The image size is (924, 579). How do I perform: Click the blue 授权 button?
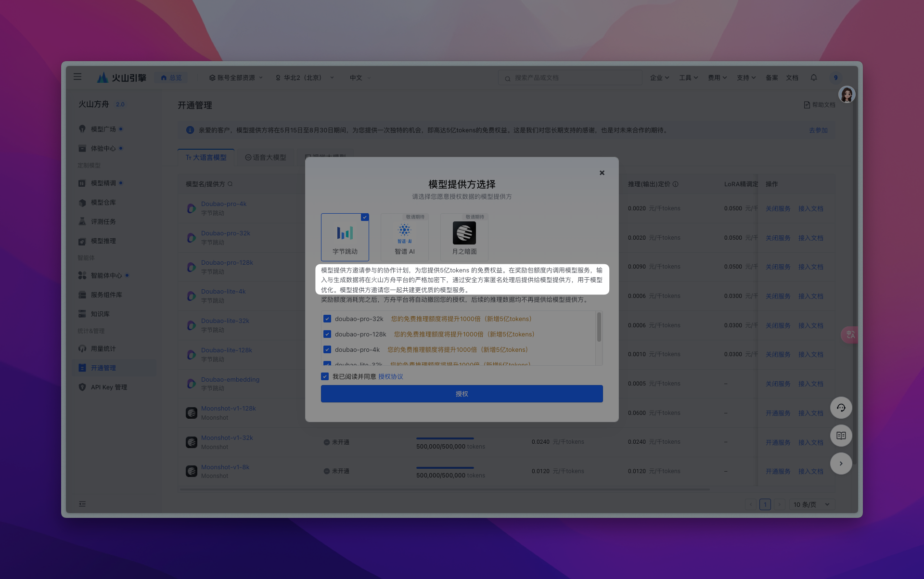(x=462, y=394)
